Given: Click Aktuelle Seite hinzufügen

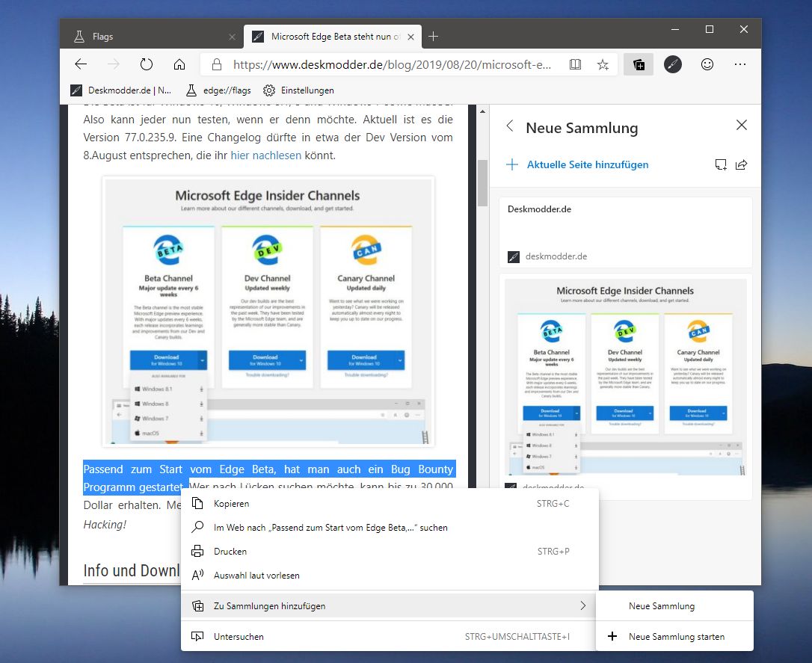Looking at the screenshot, I should pos(587,164).
